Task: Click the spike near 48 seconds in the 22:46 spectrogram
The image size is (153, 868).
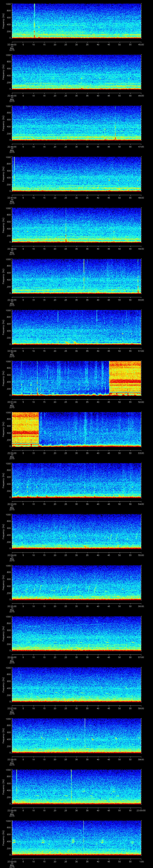Action: pyautogui.click(x=115, y=125)
